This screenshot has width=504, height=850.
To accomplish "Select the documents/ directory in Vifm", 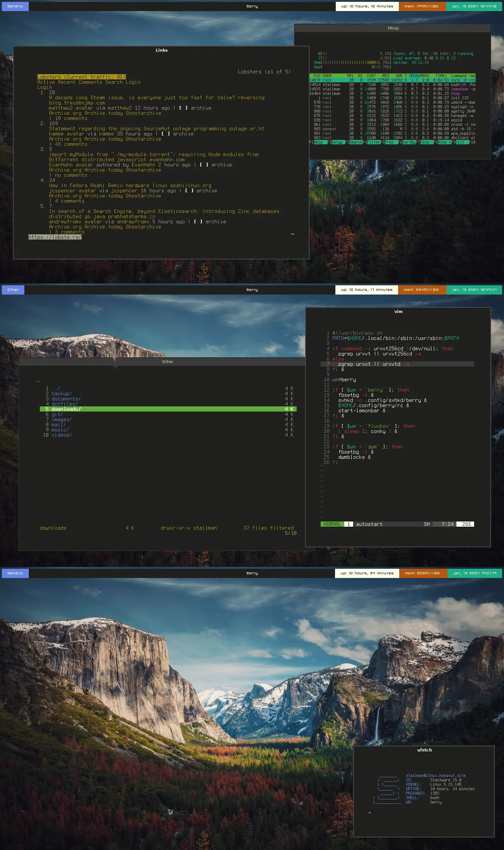I will click(x=168, y=399).
